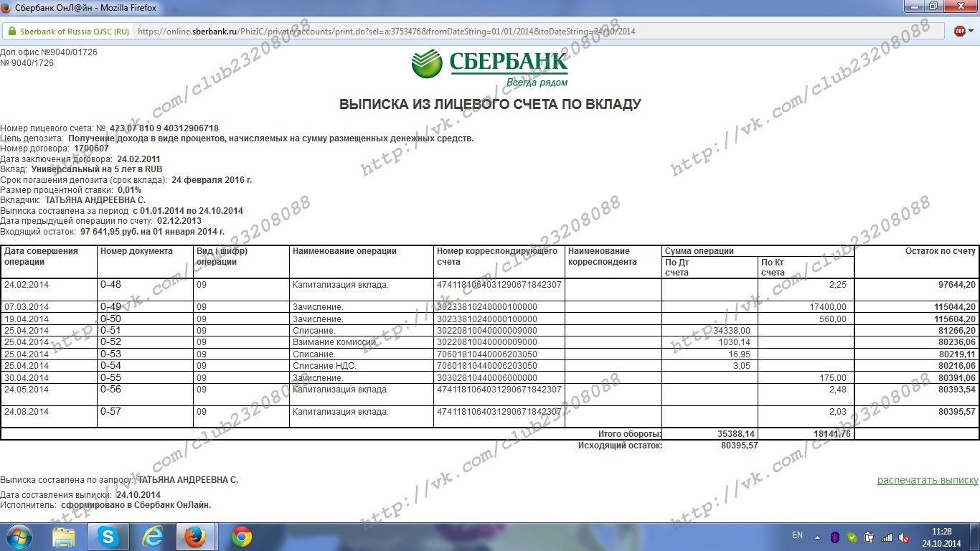The height and width of the screenshot is (551, 980).
Task: Click statement date 24.10.2014 near the bottom
Action: click(x=138, y=495)
